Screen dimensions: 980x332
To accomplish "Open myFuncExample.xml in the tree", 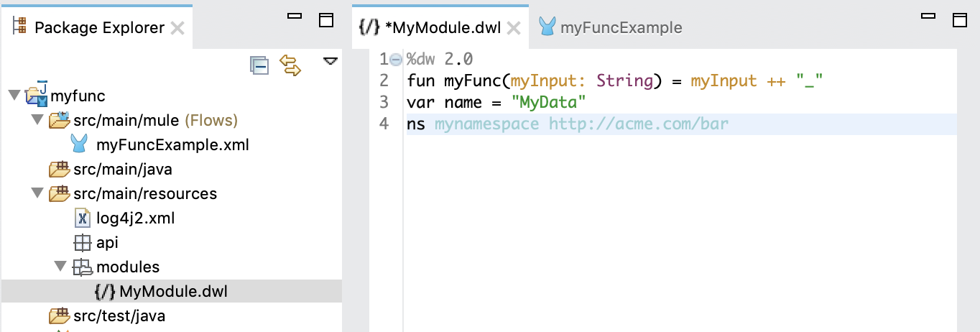I will 172,145.
